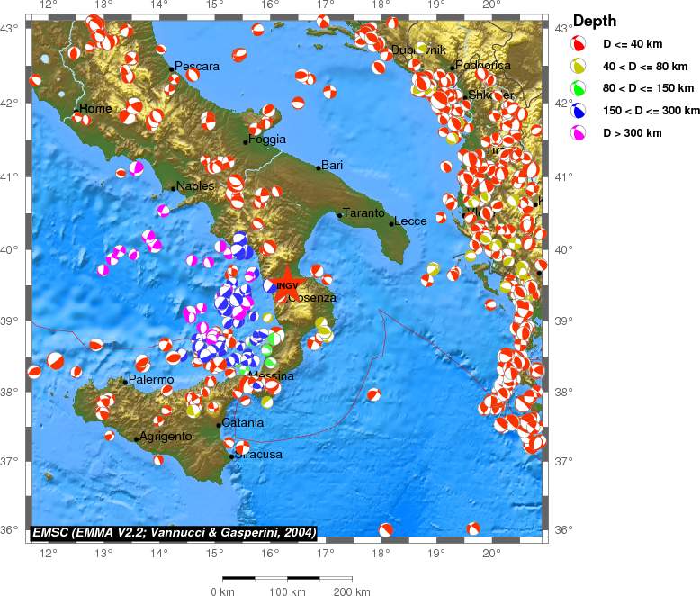Screen dimensions: 700x596
Task: Select the green 80 < D <= 150 km legend beachball
Action: coord(579,88)
